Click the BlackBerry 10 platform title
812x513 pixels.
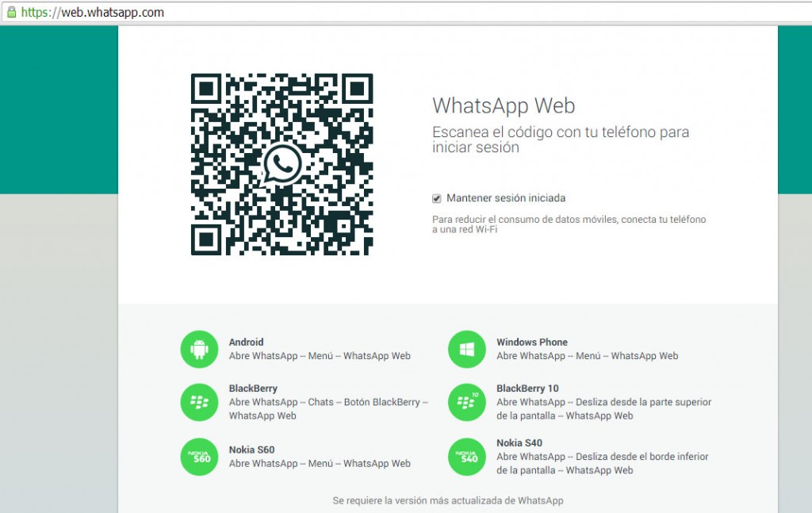(x=527, y=389)
